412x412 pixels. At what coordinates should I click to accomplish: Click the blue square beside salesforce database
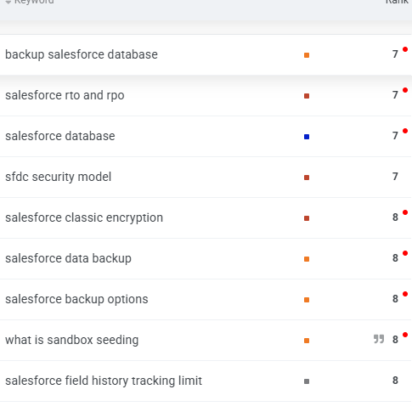[x=307, y=137]
